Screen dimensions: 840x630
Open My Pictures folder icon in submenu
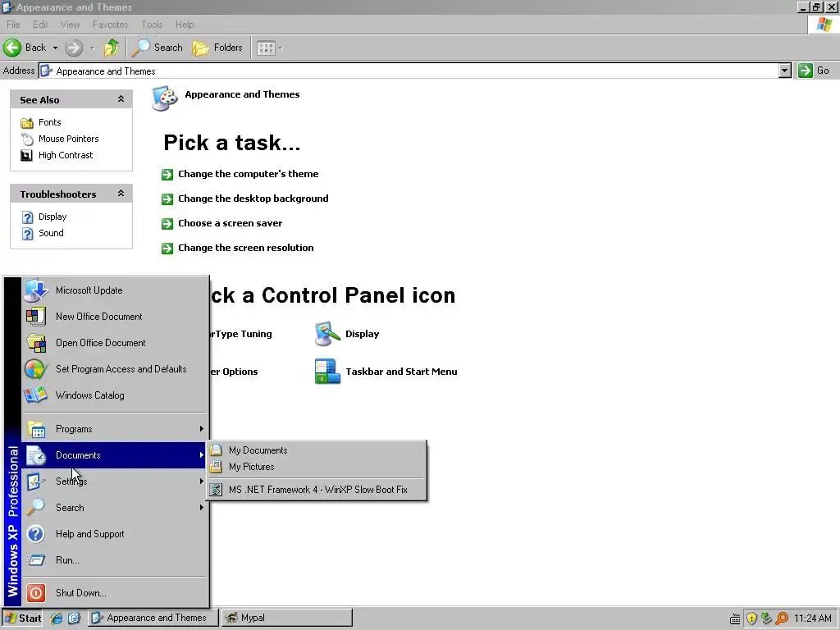pyautogui.click(x=216, y=467)
